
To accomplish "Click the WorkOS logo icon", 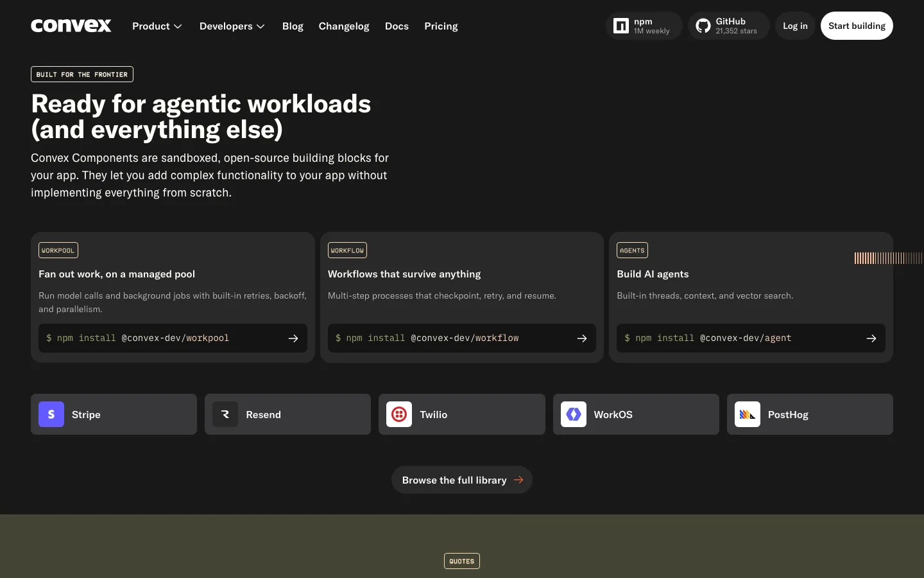I will [x=574, y=414].
